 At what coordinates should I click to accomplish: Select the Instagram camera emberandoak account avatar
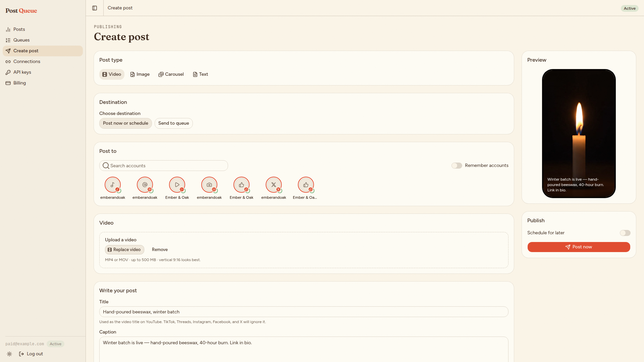coord(209,185)
